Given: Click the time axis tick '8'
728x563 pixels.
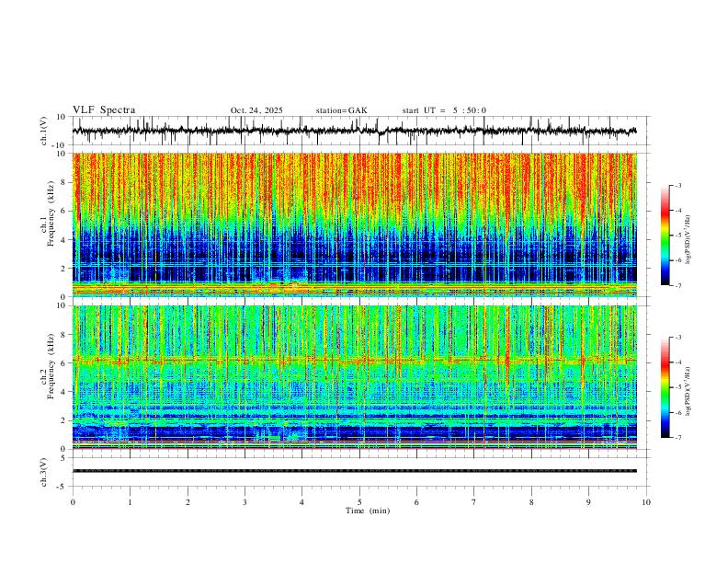Looking at the screenshot, I should point(531,502).
